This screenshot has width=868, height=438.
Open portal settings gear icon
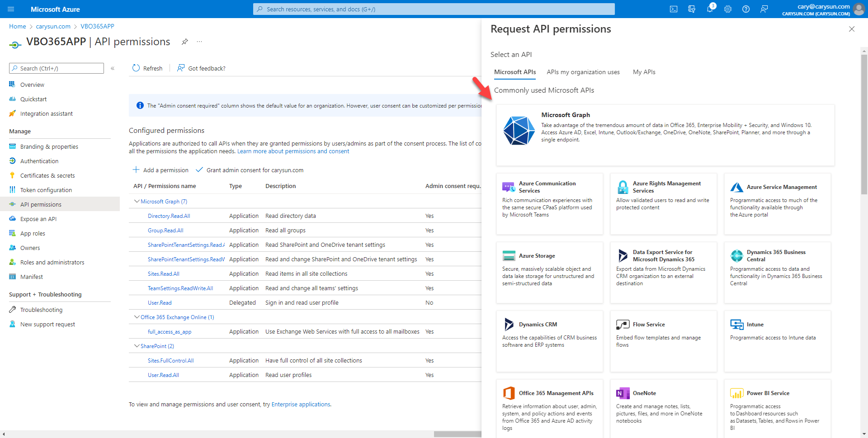(728, 9)
